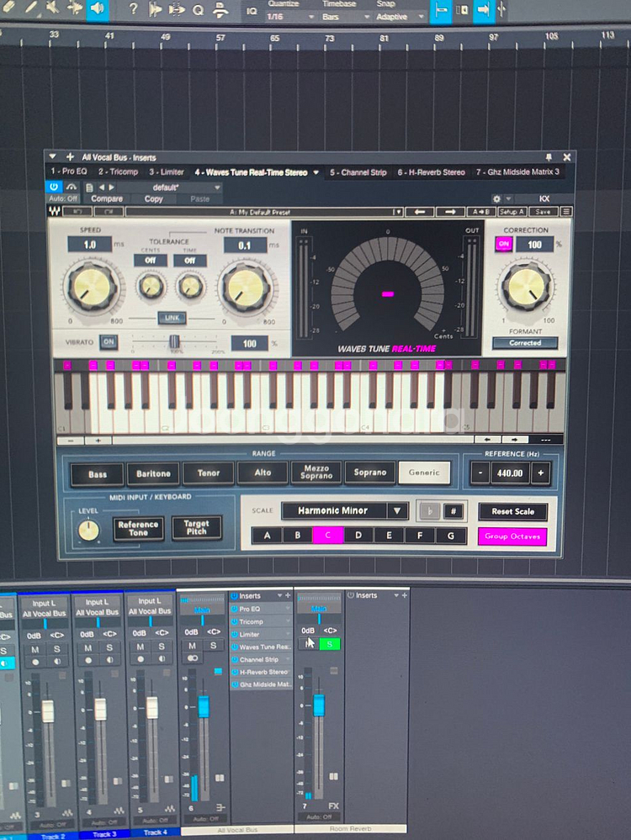Click the Copy button
Viewport: 631px width, 840px height.
153,198
